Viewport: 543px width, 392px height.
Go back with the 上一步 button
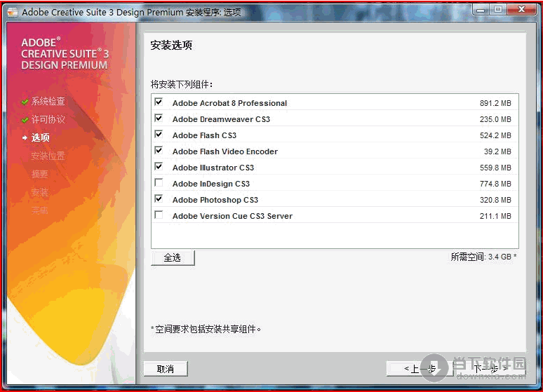click(420, 369)
